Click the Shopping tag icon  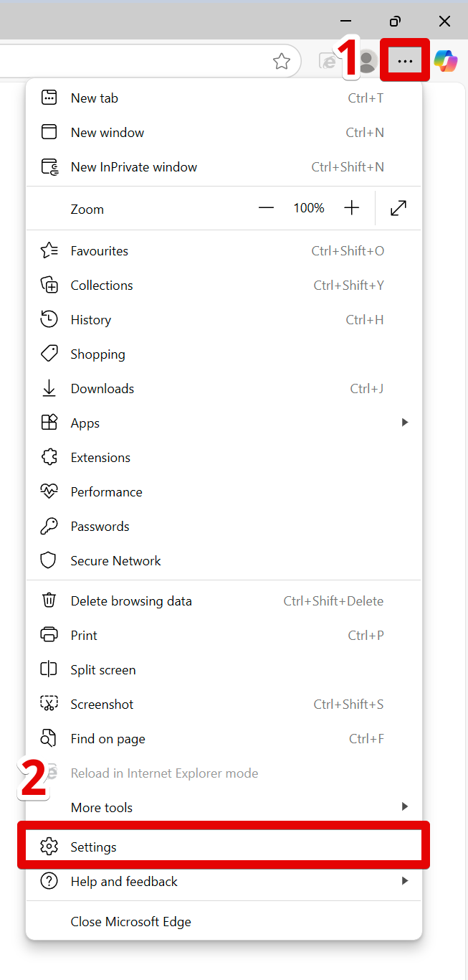[49, 354]
